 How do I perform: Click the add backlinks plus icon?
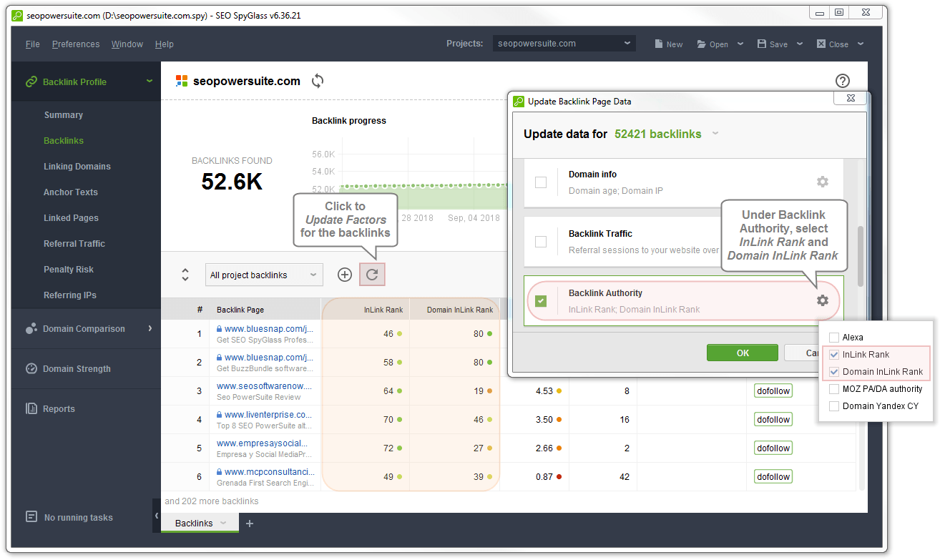coord(345,275)
